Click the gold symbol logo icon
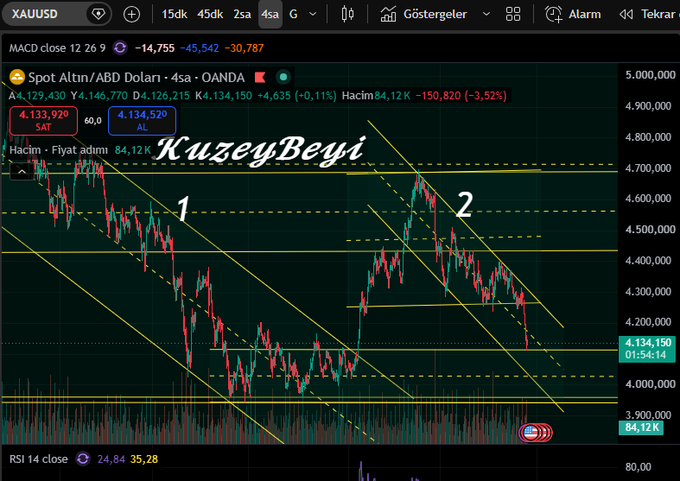The height and width of the screenshot is (481, 680). [17, 77]
